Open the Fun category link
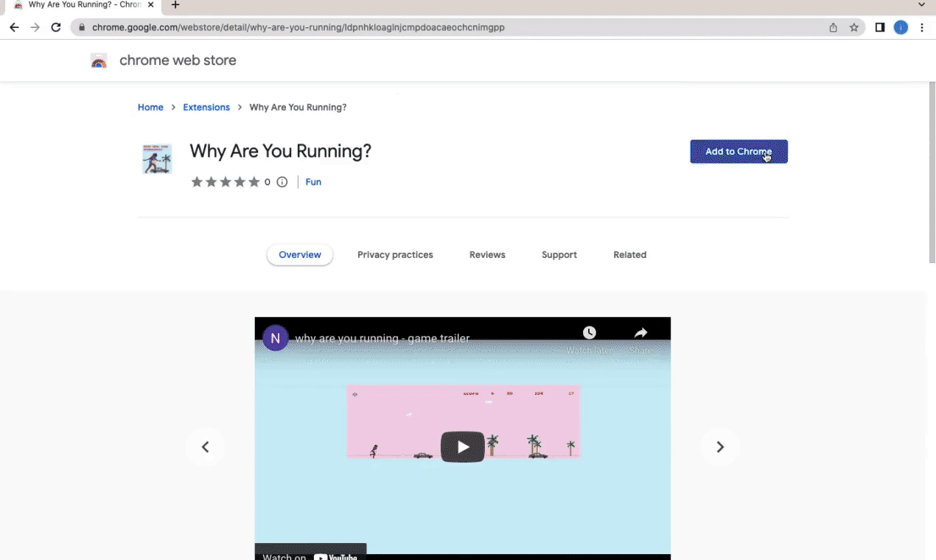936x560 pixels. click(313, 182)
